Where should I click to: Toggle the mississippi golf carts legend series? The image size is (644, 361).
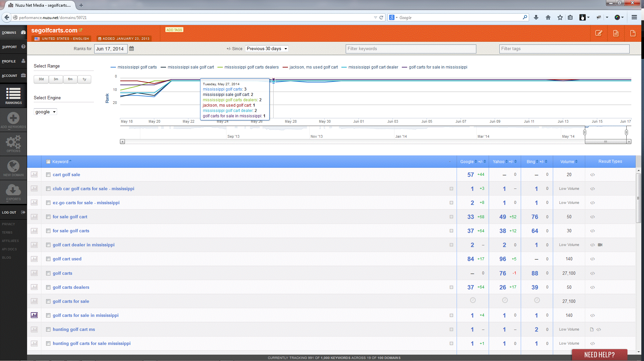pyautogui.click(x=134, y=67)
